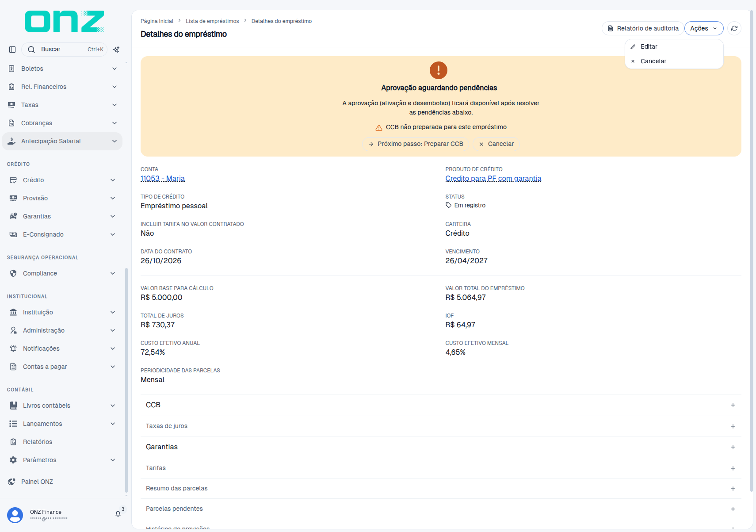Go to Lista de empréstimos breadcrumb
Image resolution: width=756 pixels, height=532 pixels.
tap(212, 21)
